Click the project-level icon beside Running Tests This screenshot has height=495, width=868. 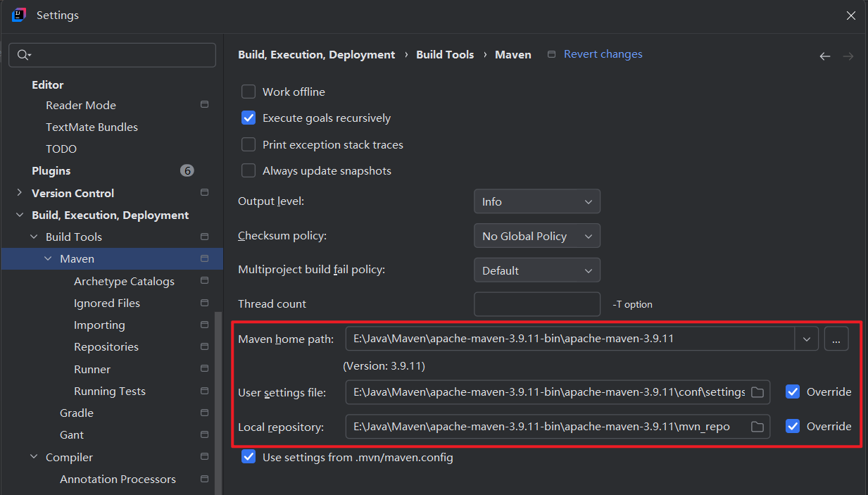click(x=204, y=391)
